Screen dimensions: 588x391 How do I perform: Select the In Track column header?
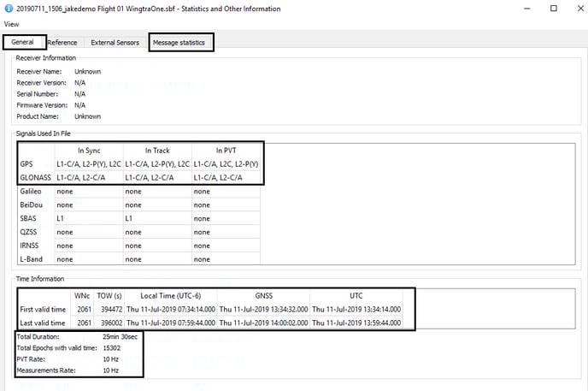[156, 150]
